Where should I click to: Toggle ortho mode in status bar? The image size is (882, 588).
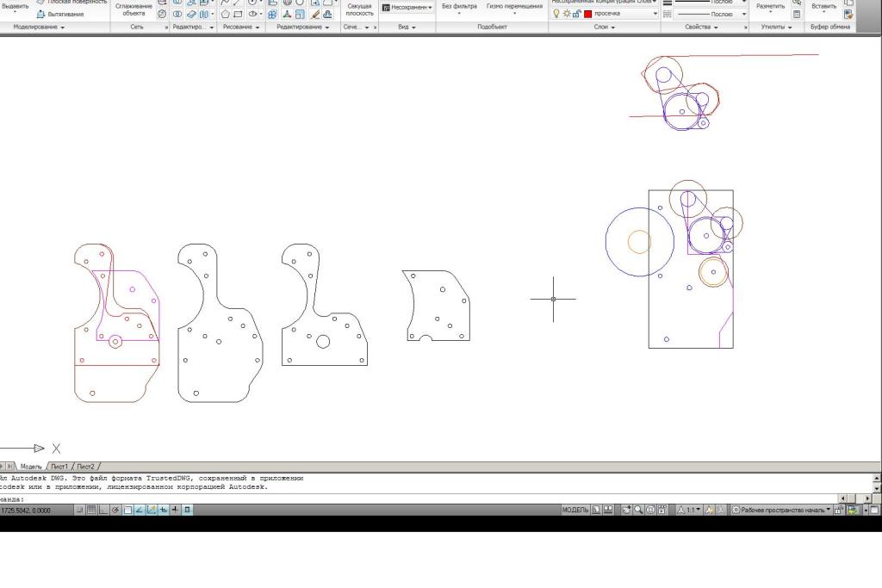click(103, 510)
